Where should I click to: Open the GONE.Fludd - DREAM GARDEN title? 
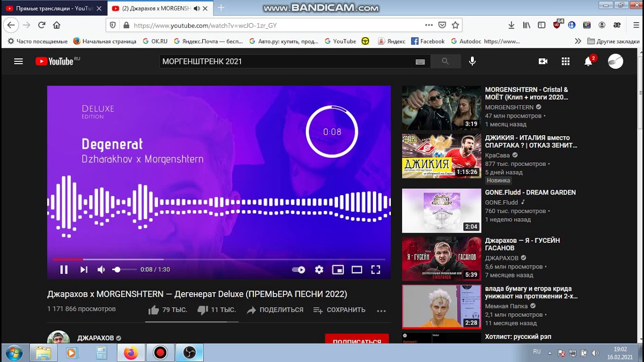(530, 193)
